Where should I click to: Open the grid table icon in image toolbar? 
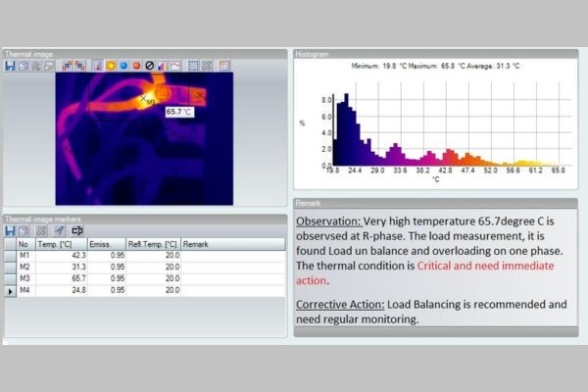coord(224,66)
